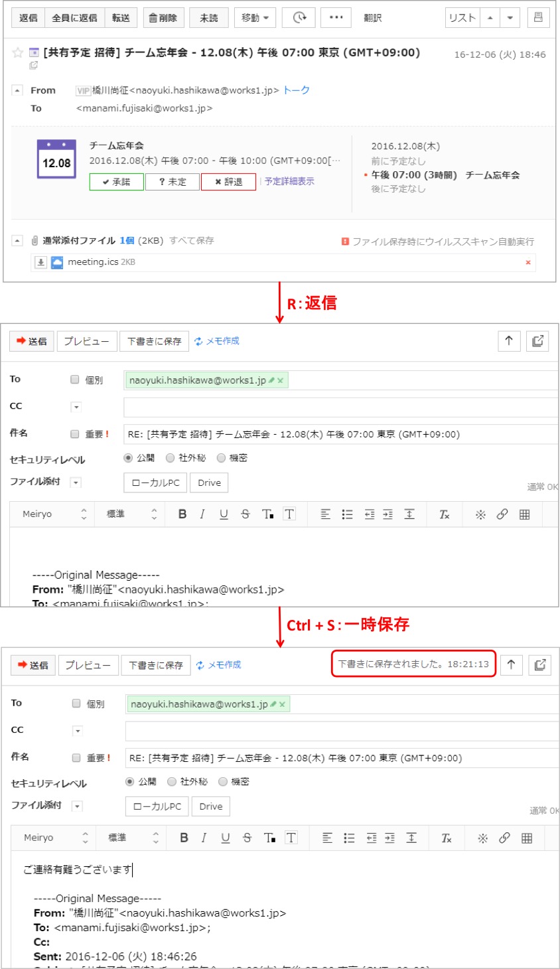This screenshot has width=560, height=969.
Task: Click the 12.08 calendar date icon
Action: (56, 159)
